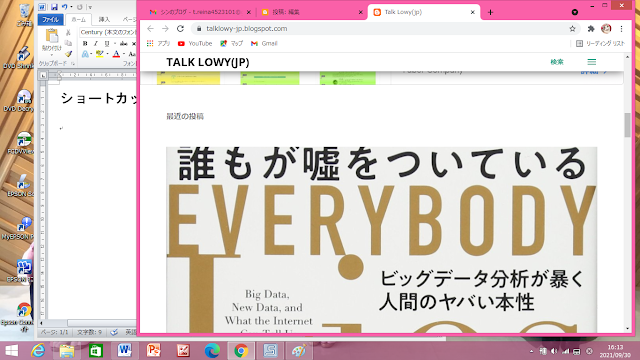Activate the Format Painter brush

[x=68, y=53]
